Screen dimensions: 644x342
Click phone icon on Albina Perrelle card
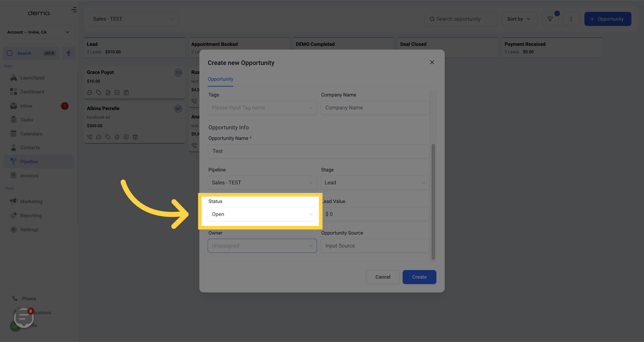[89, 137]
